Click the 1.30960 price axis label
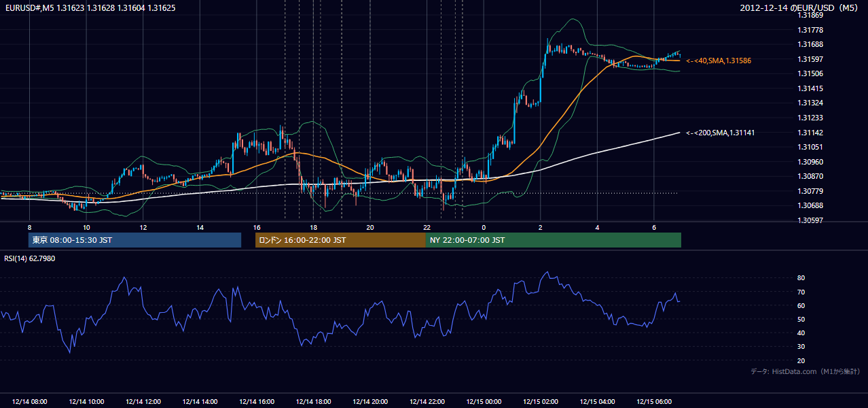Viewport: 868px width, 408px height. click(810, 162)
